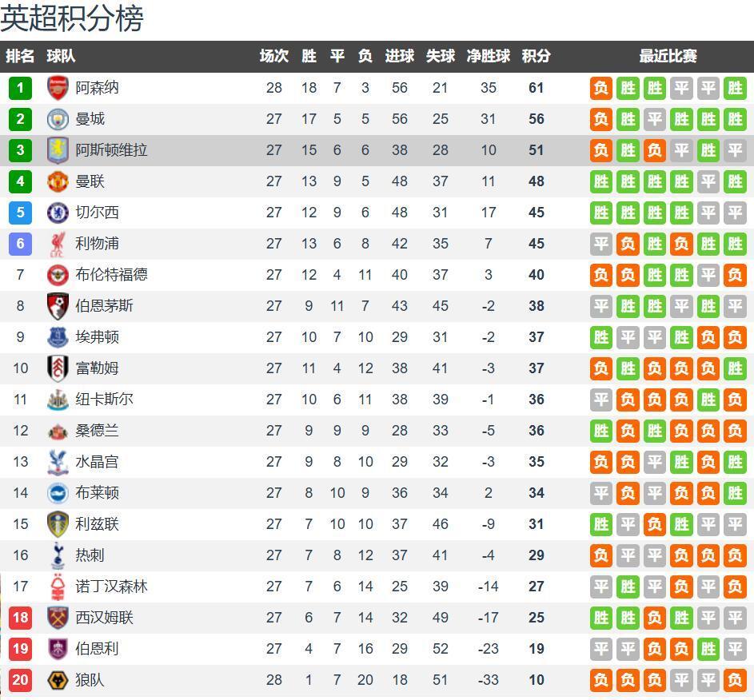754x700 pixels.
Task: Sort table by 积分 column header
Action: coord(536,56)
